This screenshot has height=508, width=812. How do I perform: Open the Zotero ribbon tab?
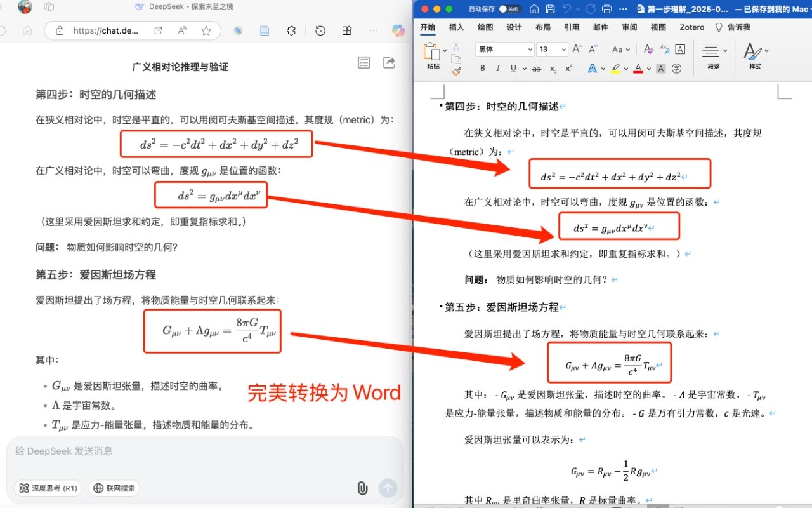point(691,27)
